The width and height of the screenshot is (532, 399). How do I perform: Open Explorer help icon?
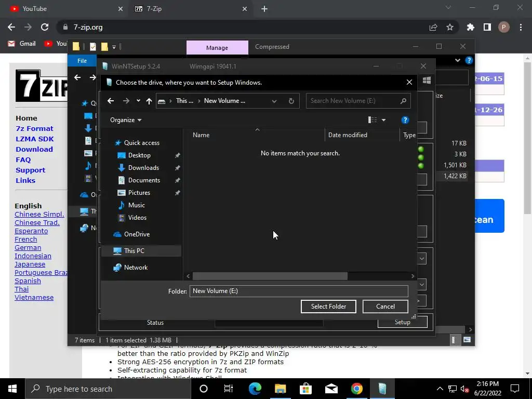tap(469, 60)
